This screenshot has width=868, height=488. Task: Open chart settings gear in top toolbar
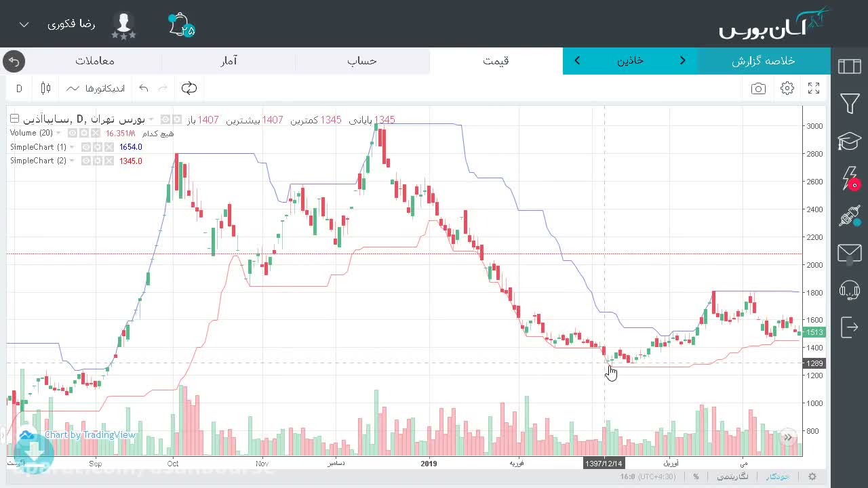tap(787, 89)
